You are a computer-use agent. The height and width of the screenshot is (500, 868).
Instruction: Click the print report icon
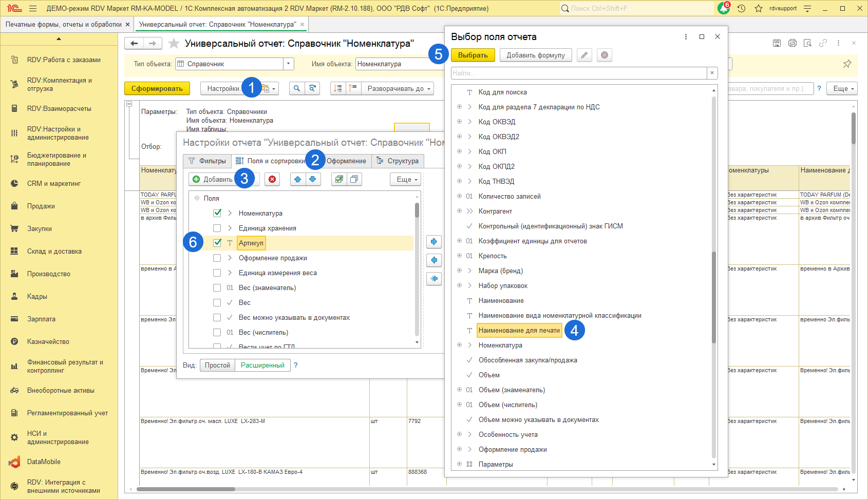coord(792,43)
